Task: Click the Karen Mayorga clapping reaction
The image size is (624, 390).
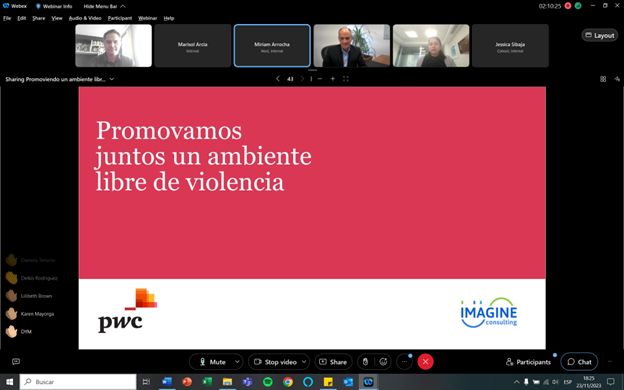Action: coord(30,314)
